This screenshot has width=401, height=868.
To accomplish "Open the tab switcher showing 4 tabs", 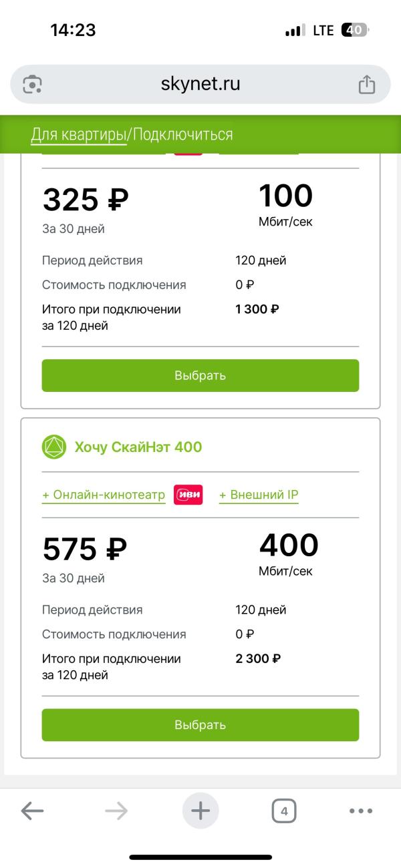I will pos(284,811).
